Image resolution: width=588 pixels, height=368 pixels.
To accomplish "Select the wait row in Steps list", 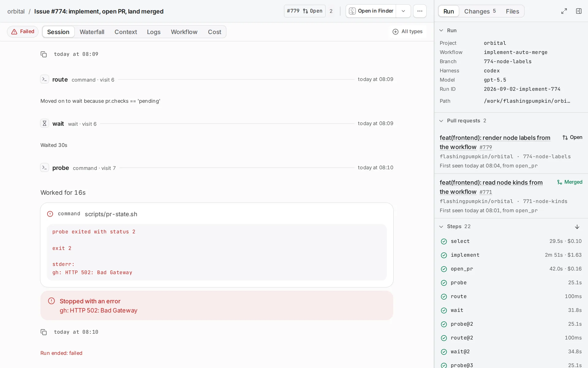I will [x=511, y=310].
